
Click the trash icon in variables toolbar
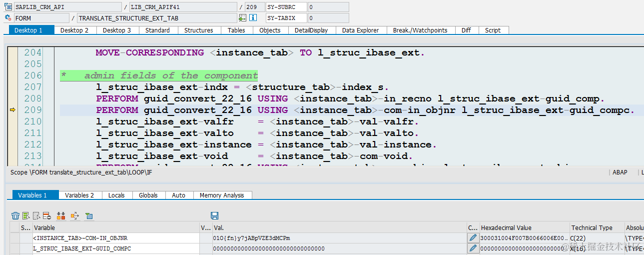coord(15,216)
